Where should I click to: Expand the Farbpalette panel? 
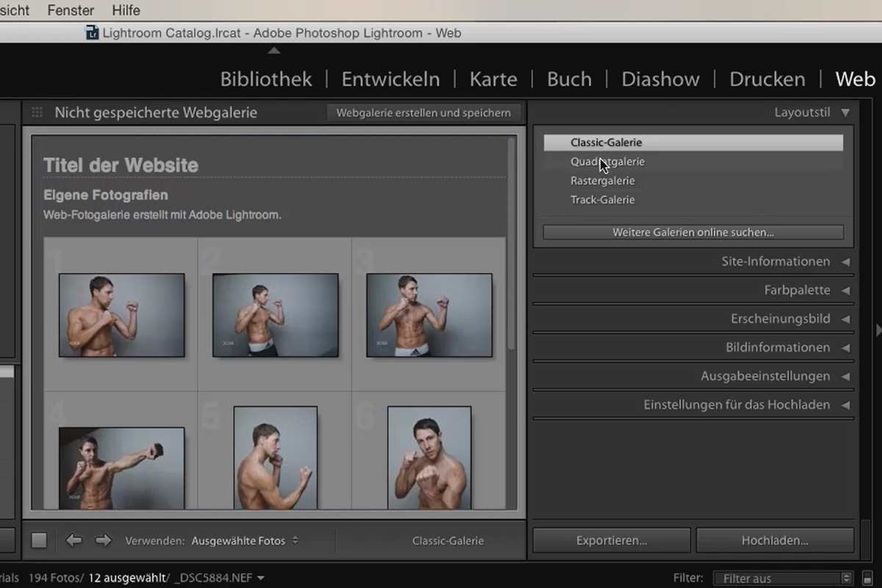pos(845,290)
